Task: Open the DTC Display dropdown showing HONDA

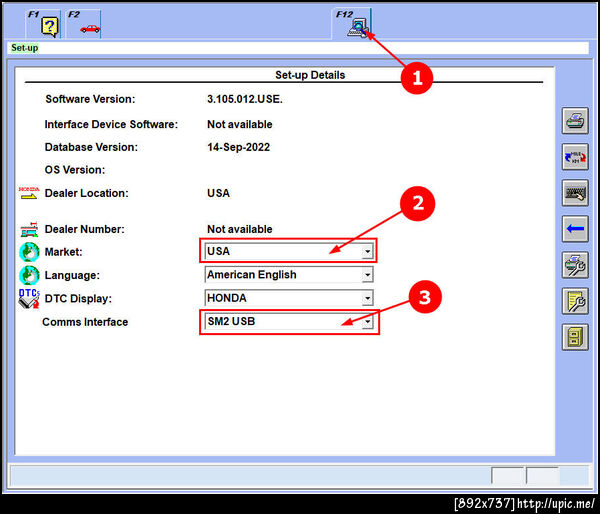Action: pyautogui.click(x=289, y=298)
